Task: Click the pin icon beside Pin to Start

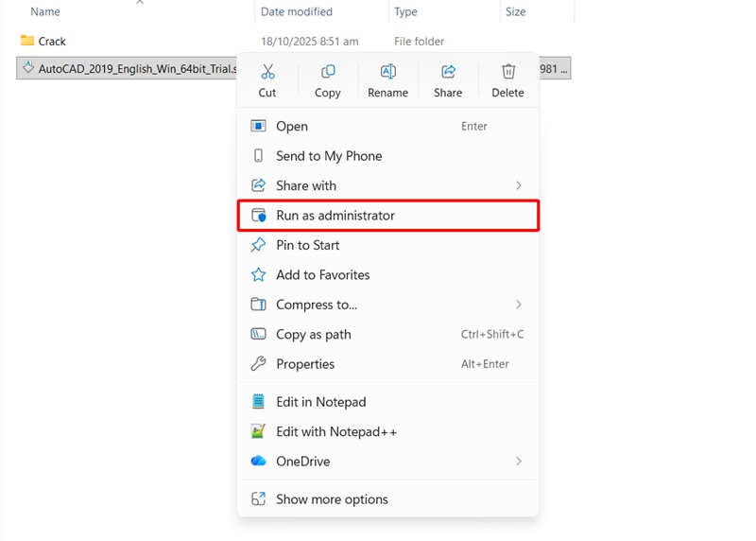Action: point(258,245)
